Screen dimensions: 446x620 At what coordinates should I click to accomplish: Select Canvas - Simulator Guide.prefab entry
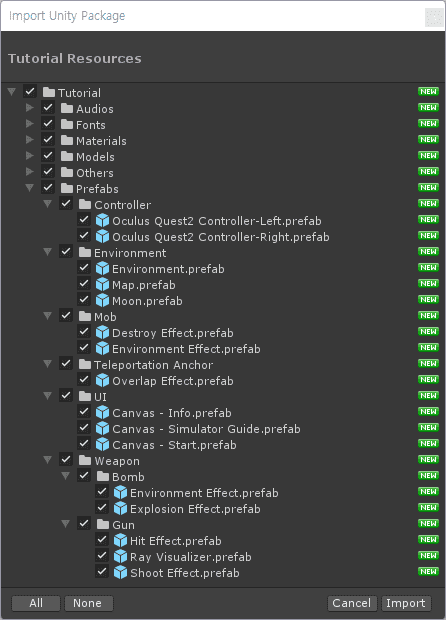coord(206,429)
